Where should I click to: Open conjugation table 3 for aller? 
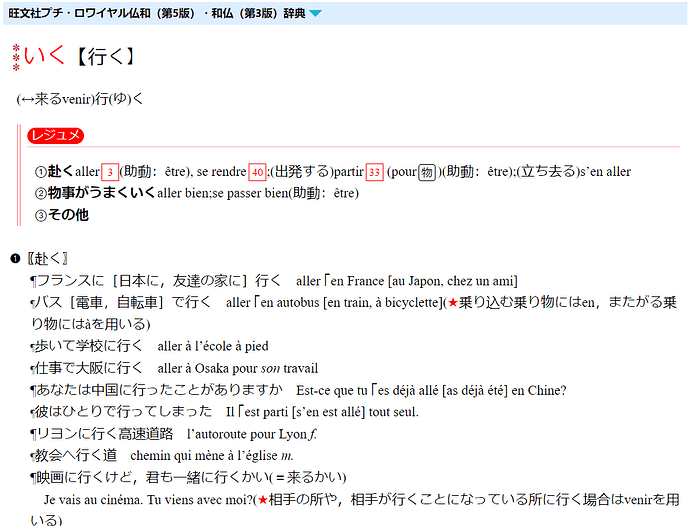pyautogui.click(x=110, y=172)
